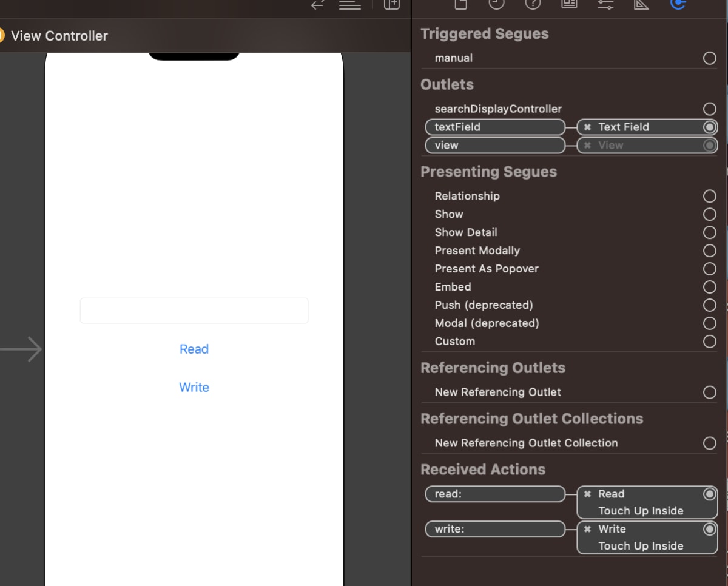Select the read: action name pill
This screenshot has width=728, height=586.
[495, 494]
